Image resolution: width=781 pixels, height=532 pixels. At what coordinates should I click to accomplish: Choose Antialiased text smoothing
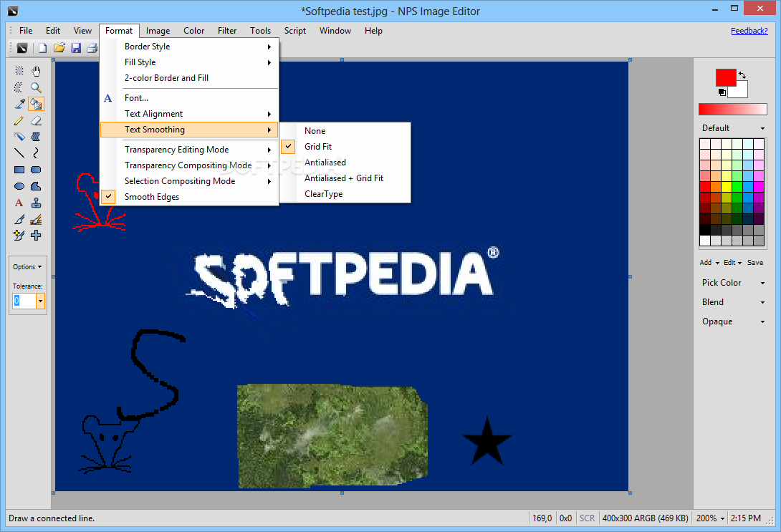click(345, 163)
